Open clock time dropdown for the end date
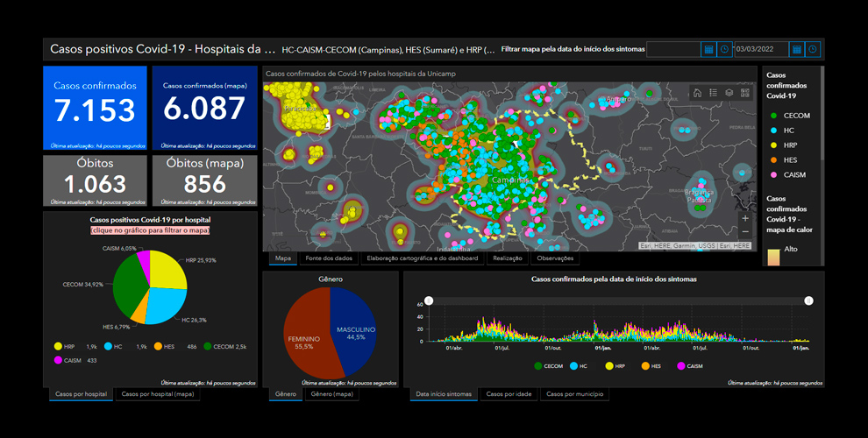Viewport: 868px width, 438px height. (813, 50)
